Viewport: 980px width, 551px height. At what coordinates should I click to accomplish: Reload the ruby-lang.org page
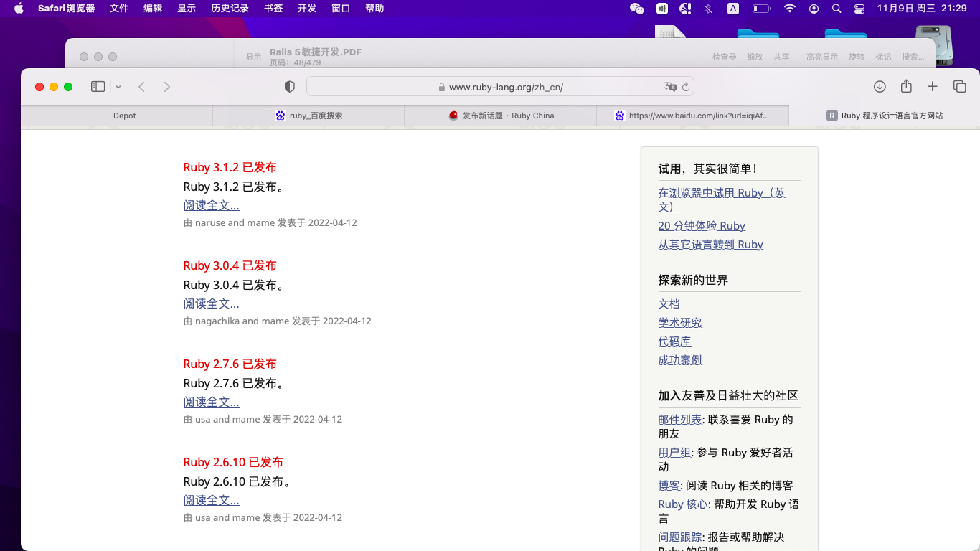click(686, 87)
